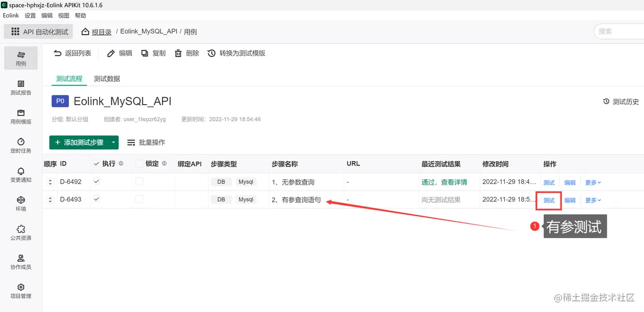Open 协作成员 in the sidebar

pos(21,262)
